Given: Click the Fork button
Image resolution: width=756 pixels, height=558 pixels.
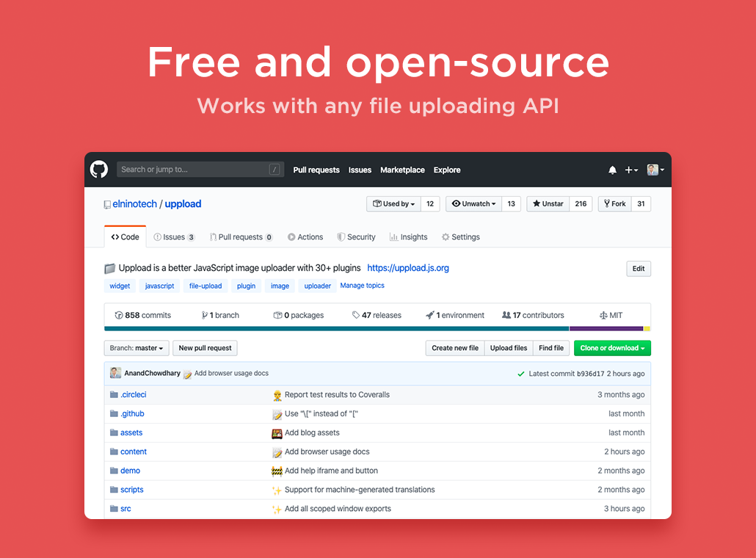Looking at the screenshot, I should (615, 204).
